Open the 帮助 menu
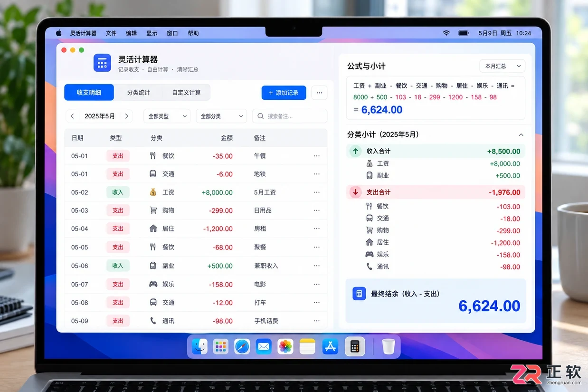 pyautogui.click(x=193, y=33)
